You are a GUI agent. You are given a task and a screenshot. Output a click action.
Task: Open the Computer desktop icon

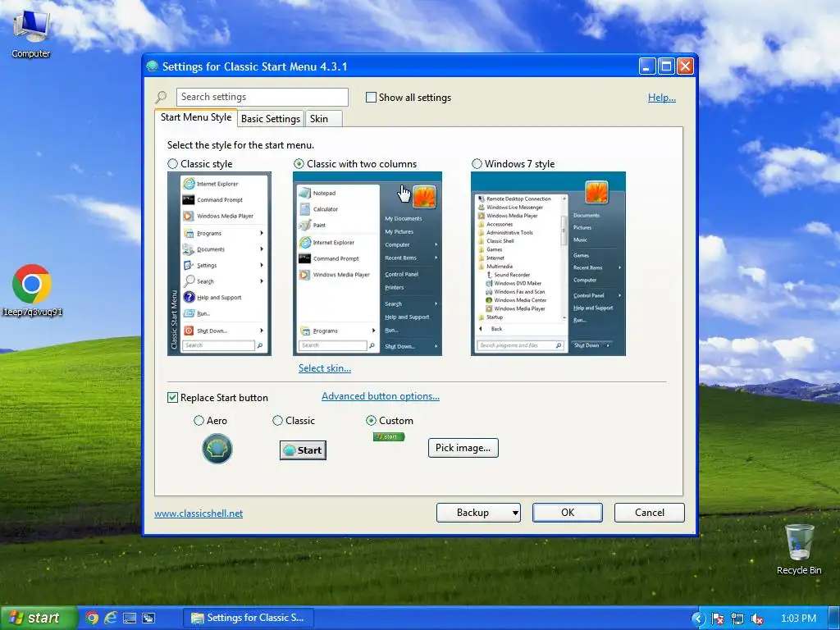[30, 33]
